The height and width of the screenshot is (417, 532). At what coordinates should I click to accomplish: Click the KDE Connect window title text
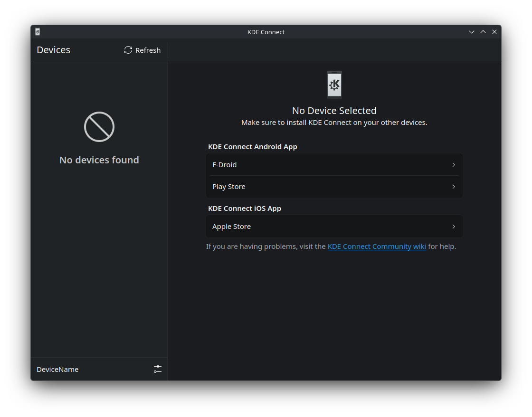click(x=266, y=32)
